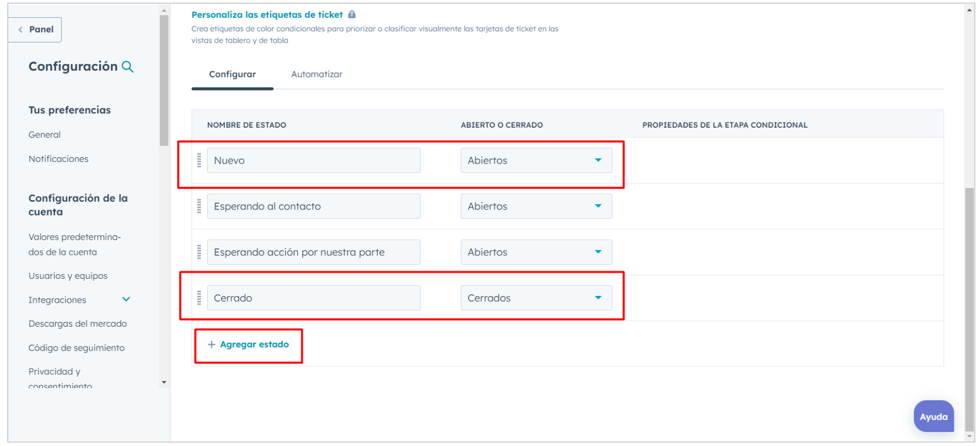Viewport: 980px width, 446px height.
Task: Click drag handle for Esperando acción por nuestra parte
Action: [x=199, y=252]
